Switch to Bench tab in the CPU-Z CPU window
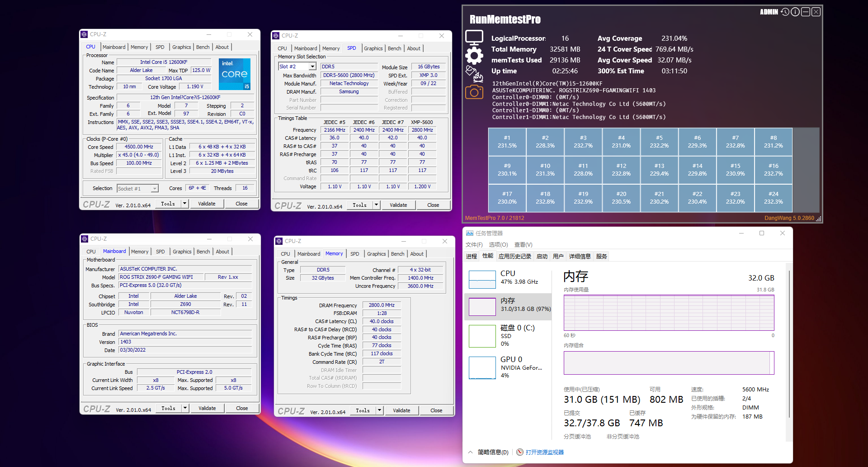868x467 pixels. [203, 47]
